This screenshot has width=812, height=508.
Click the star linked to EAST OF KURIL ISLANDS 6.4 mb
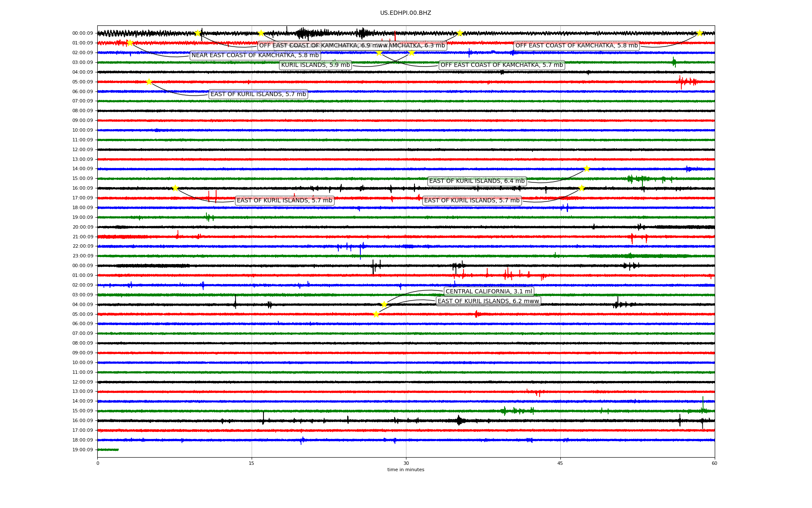point(587,168)
